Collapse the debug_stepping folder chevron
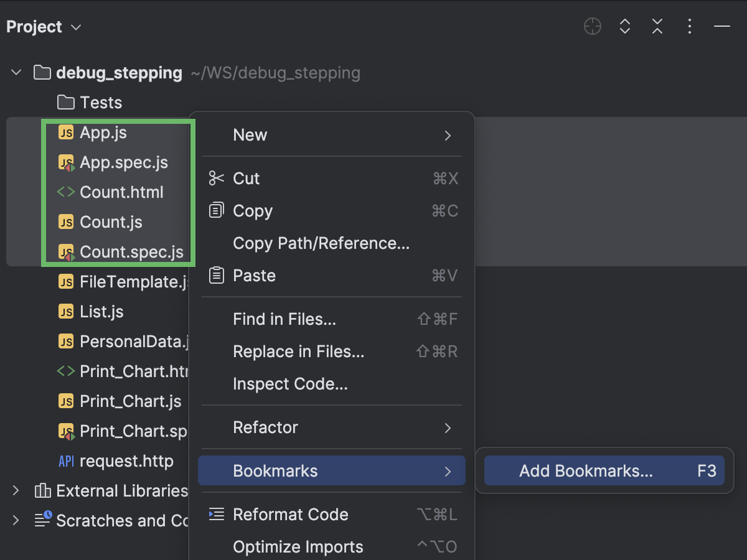Viewport: 747px width, 560px height. pos(16,72)
